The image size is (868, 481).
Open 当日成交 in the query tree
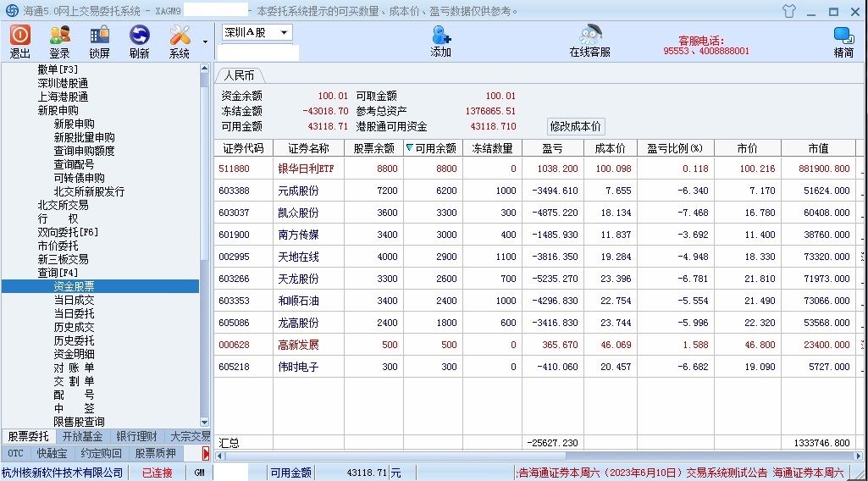tap(75, 300)
